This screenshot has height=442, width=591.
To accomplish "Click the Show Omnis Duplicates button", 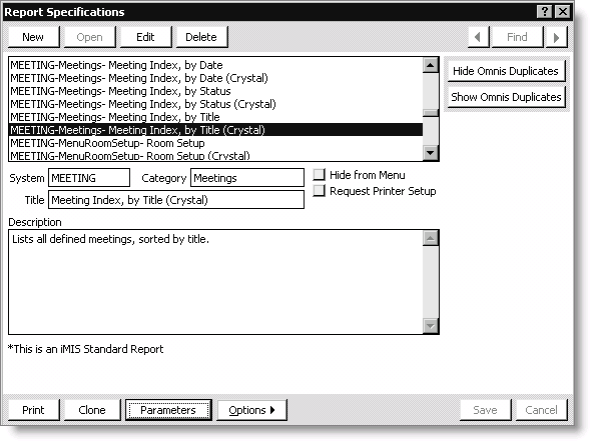I will [506, 97].
